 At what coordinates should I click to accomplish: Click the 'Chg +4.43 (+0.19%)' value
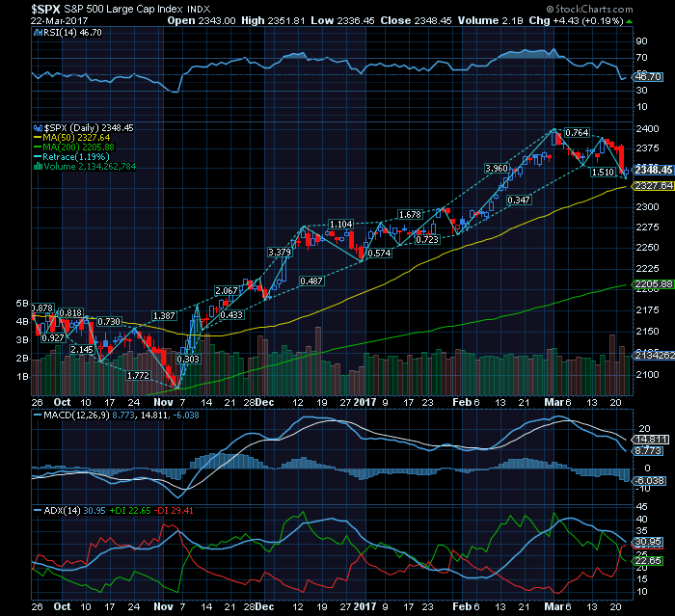[x=577, y=20]
